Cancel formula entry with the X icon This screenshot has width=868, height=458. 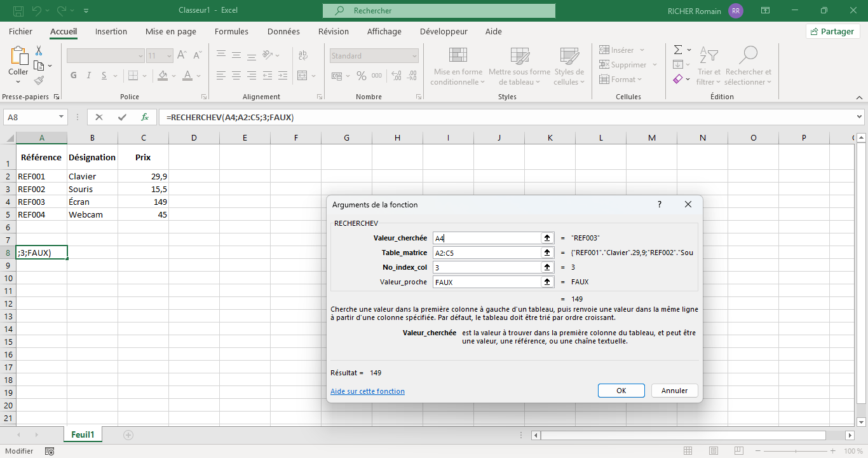tap(99, 117)
